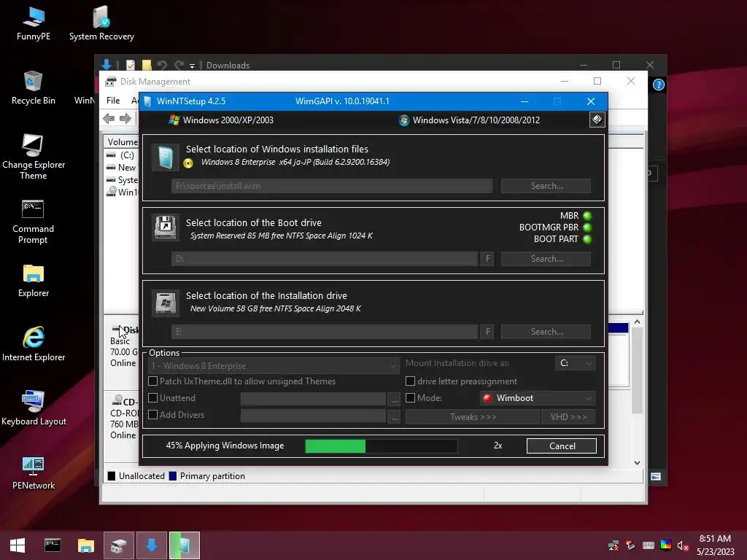
Task: Click the Boot drive D: path field
Action: click(325, 259)
